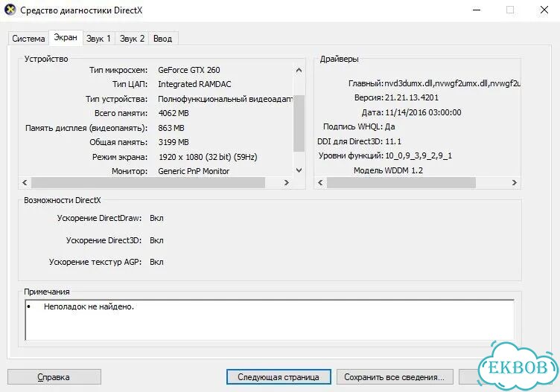This screenshot has height=392, width=560.
Task: Click the text GeForce GTX 260
Action: click(x=189, y=70)
